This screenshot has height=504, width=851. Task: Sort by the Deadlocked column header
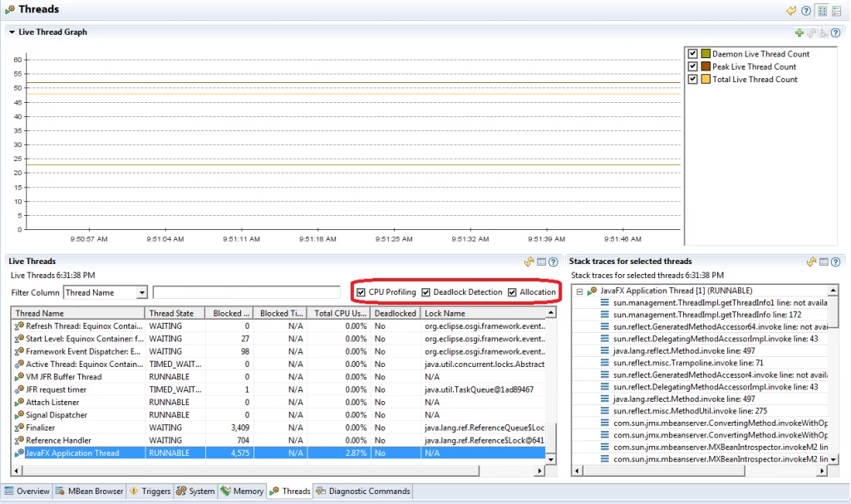tap(395, 313)
